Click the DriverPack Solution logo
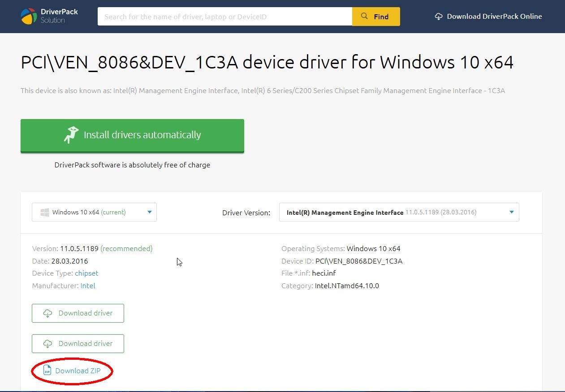The width and height of the screenshot is (565, 392). 49,16
